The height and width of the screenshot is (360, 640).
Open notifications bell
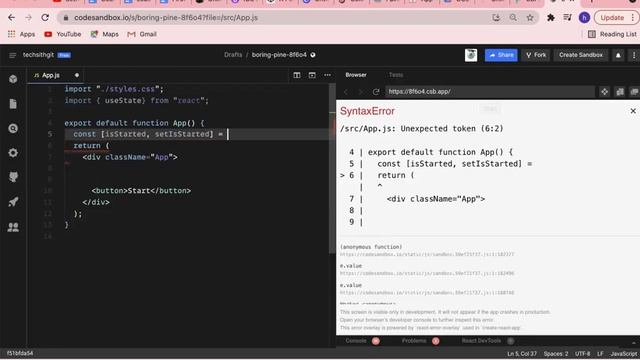[x=618, y=55]
